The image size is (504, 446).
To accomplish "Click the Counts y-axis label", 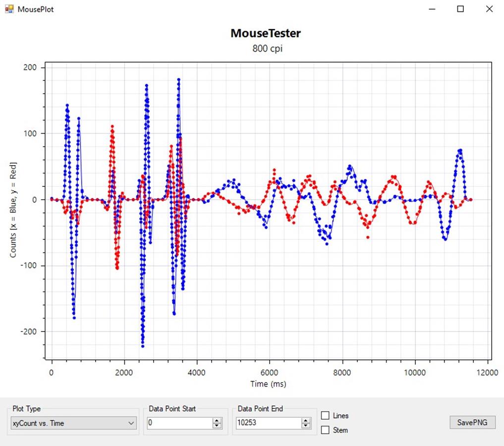I will tap(13, 210).
